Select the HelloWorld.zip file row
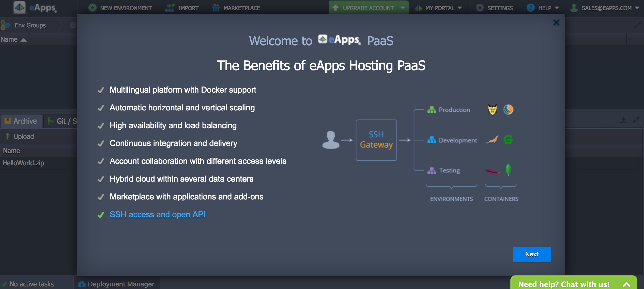The image size is (644, 289). [x=23, y=163]
